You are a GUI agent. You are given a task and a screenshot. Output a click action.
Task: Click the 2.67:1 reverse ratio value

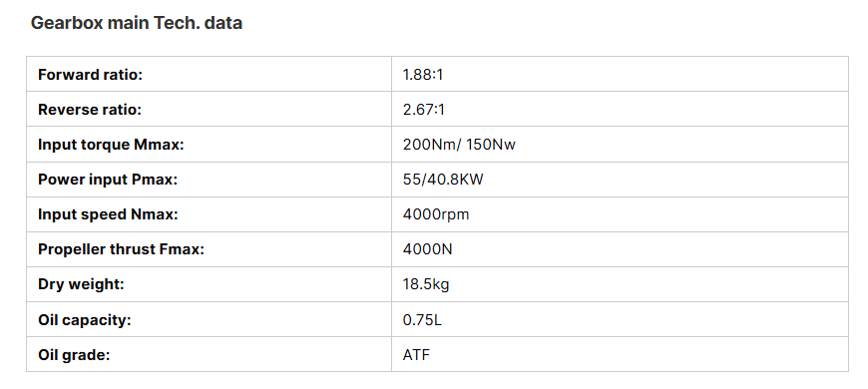[x=423, y=109]
